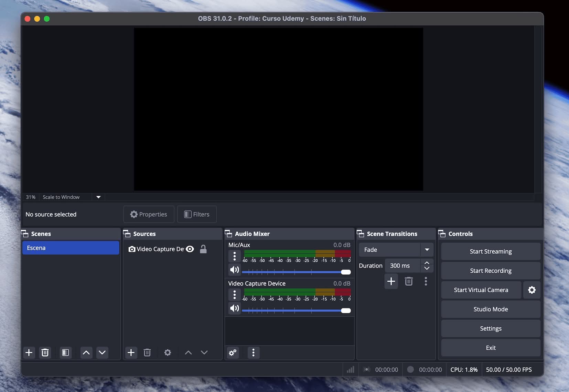Enable Studio Mode
The width and height of the screenshot is (569, 392).
pos(491,309)
